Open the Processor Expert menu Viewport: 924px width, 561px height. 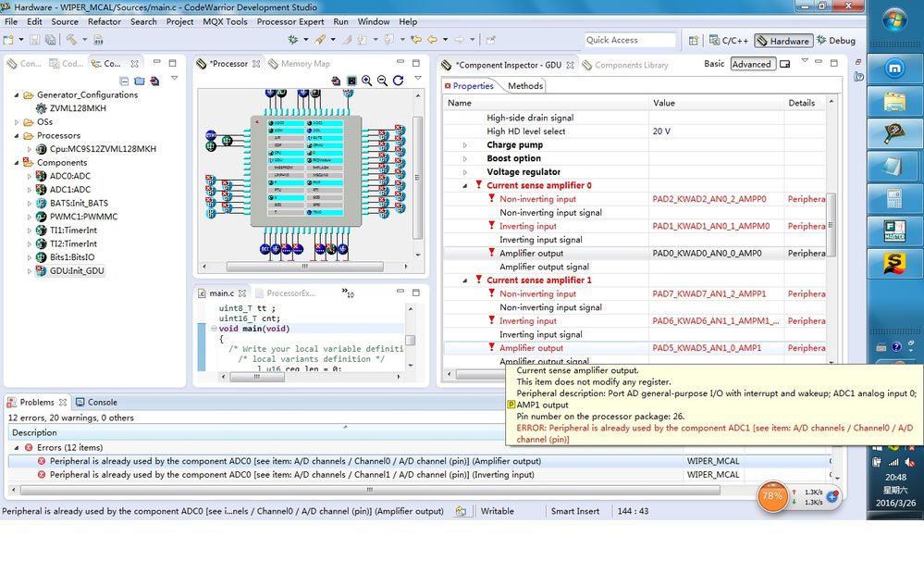(290, 21)
